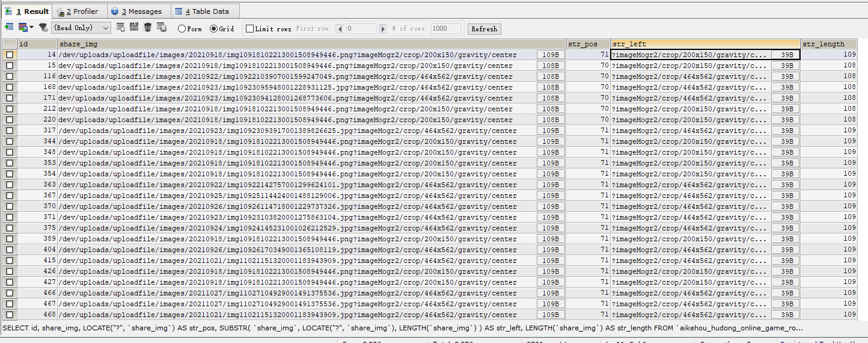The height and width of the screenshot is (343, 868).
Task: Click the id cell with value 367
Action: point(37,196)
